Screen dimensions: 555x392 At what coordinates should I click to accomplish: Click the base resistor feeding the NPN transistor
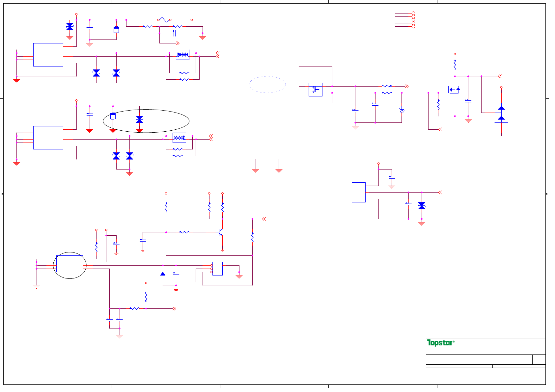coord(184,232)
